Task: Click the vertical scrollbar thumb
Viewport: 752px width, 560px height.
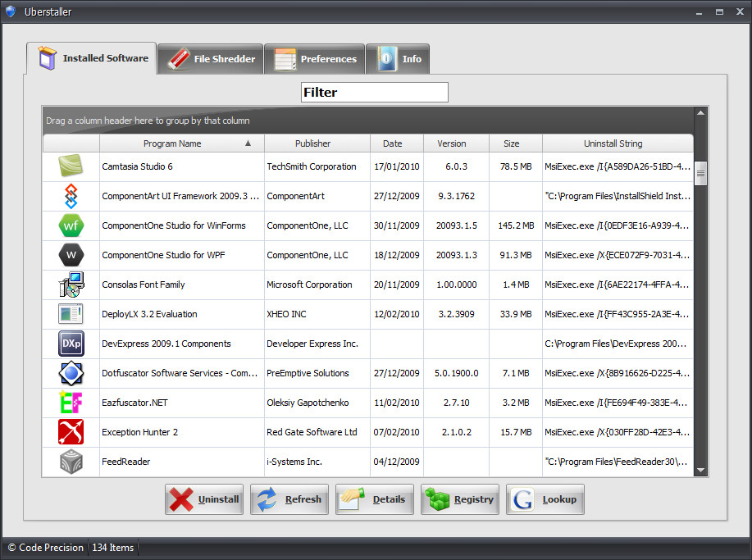Action: 700,174
